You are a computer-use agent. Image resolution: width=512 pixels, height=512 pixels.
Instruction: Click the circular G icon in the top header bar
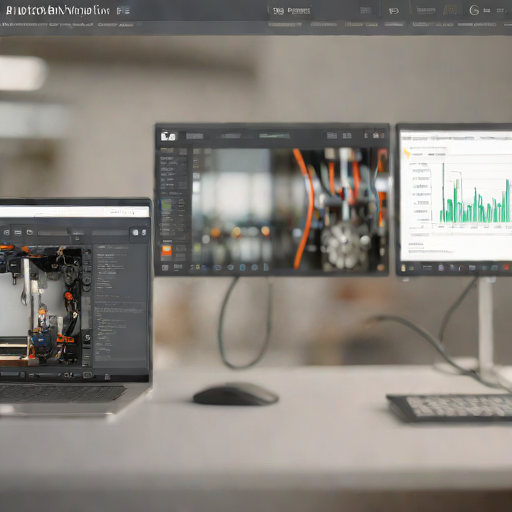click(474, 10)
